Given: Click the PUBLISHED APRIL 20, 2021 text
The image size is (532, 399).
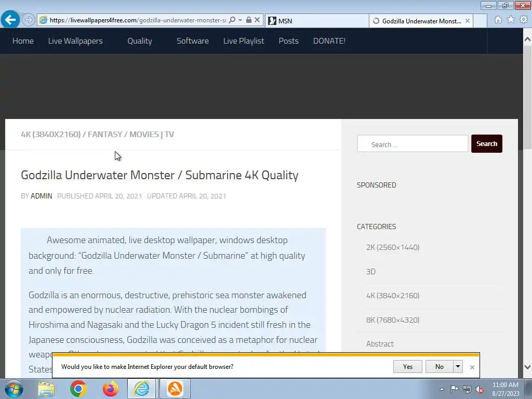Looking at the screenshot, I should pos(99,196).
